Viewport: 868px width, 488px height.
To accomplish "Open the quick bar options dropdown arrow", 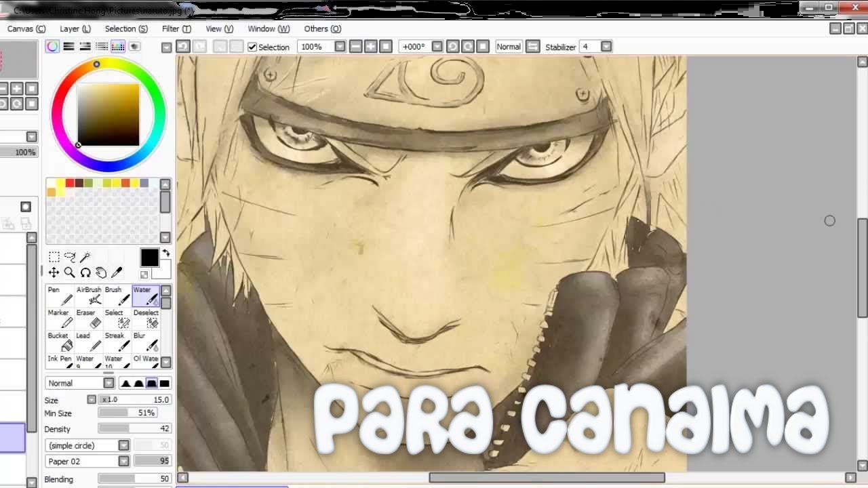I will [167, 47].
